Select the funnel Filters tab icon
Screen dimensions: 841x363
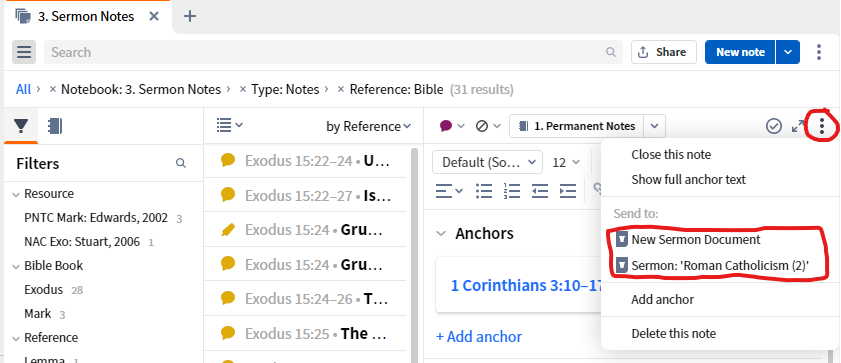tap(21, 126)
